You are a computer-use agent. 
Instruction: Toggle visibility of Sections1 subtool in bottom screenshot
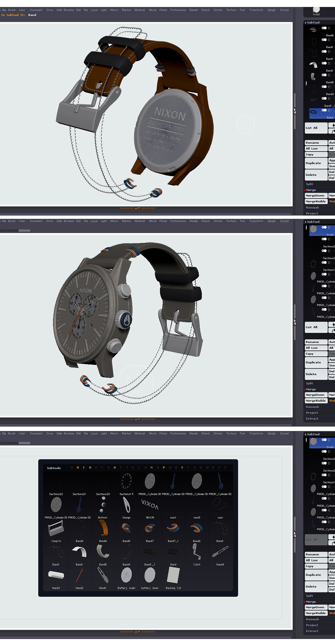[324, 475]
